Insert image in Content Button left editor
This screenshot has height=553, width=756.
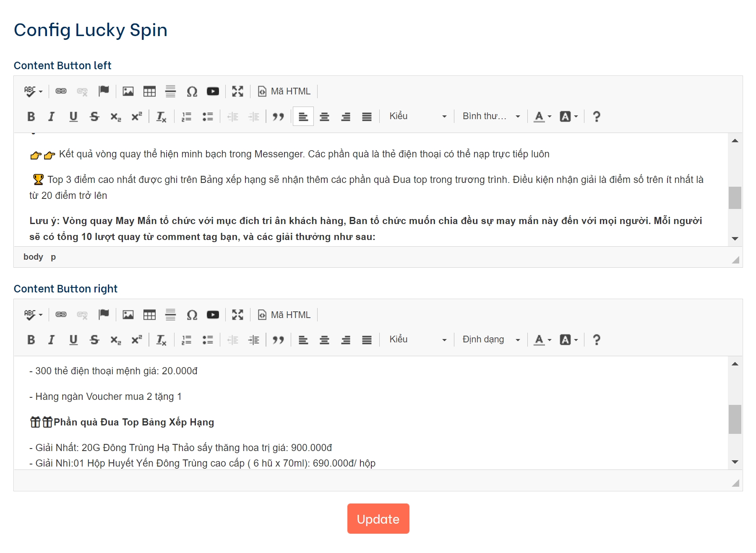(128, 91)
